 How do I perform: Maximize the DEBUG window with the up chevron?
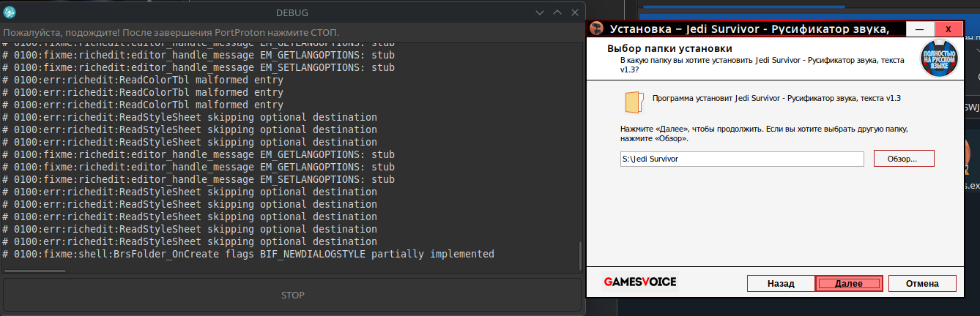pos(557,12)
